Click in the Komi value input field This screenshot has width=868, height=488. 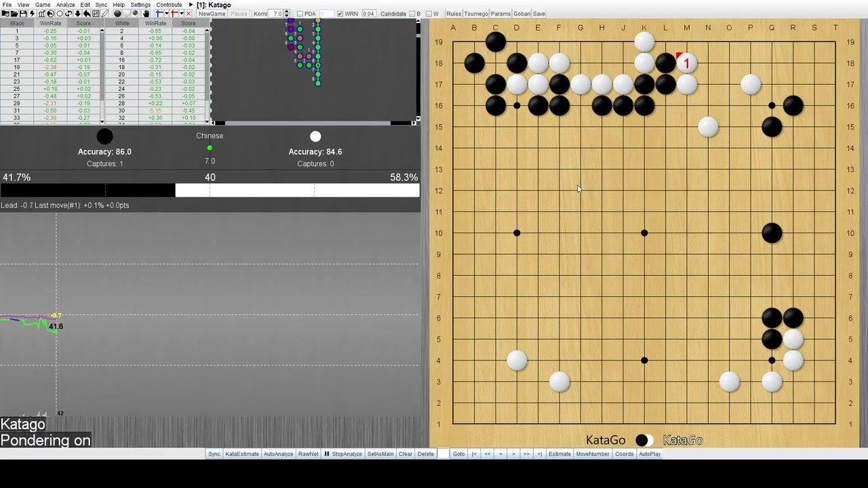click(276, 14)
